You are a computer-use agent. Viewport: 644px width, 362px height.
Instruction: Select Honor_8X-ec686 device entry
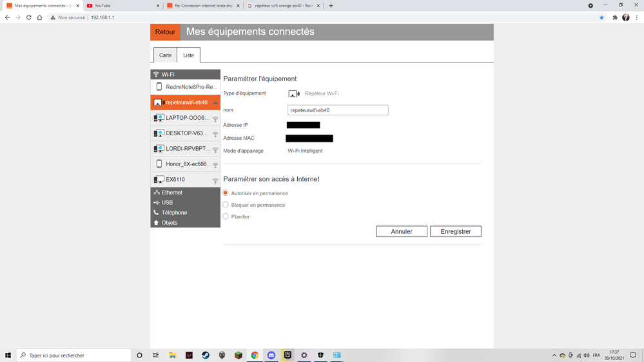click(x=185, y=164)
